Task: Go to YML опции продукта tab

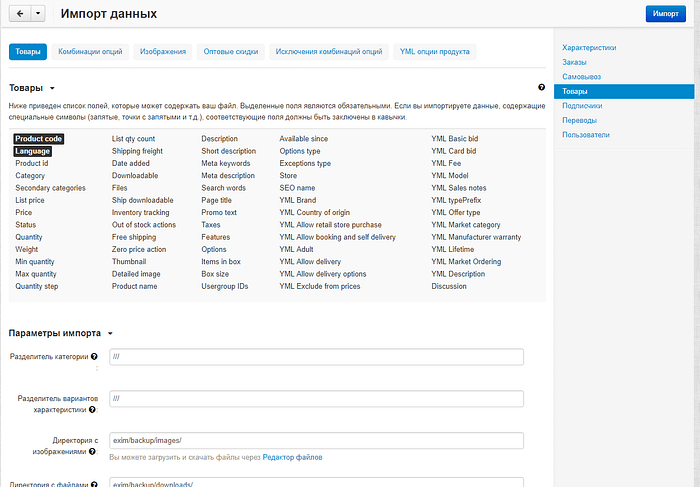Action: click(x=434, y=51)
